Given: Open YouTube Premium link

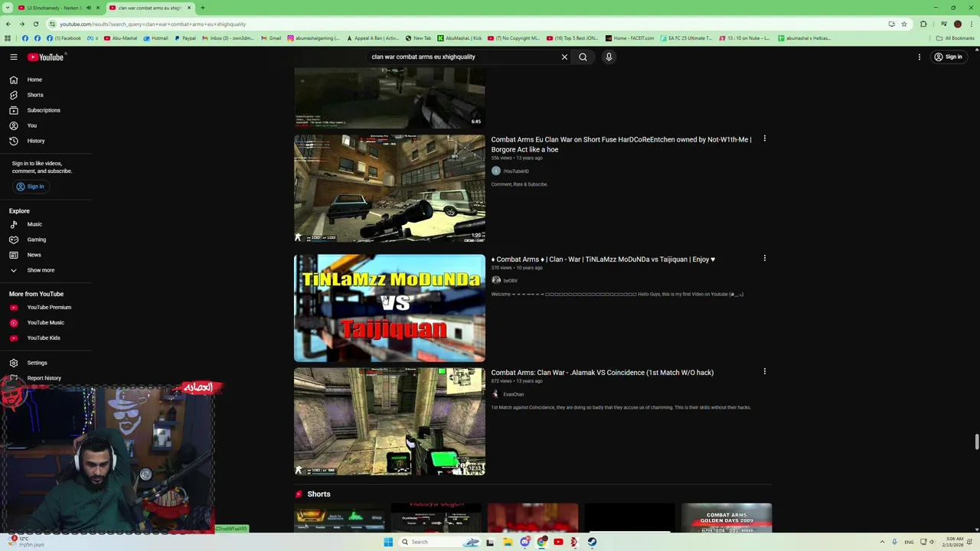Looking at the screenshot, I should (x=49, y=308).
